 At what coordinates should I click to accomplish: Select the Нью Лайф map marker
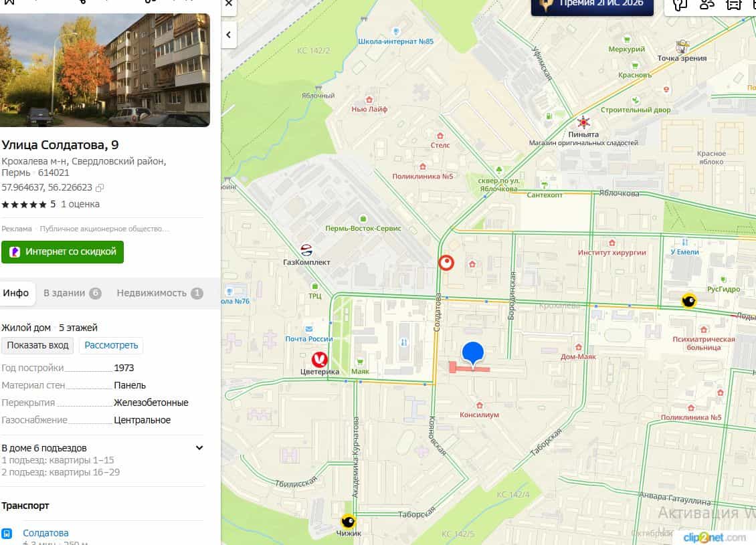pyautogui.click(x=369, y=100)
